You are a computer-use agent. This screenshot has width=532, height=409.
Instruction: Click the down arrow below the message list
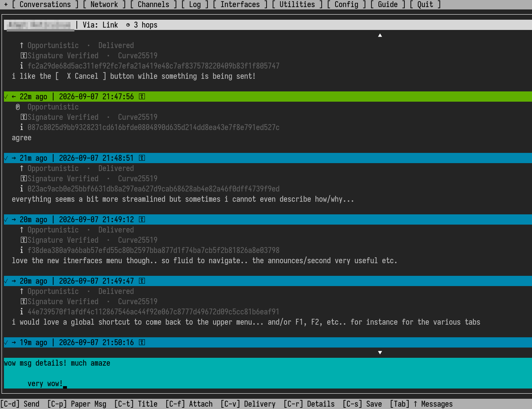380,353
